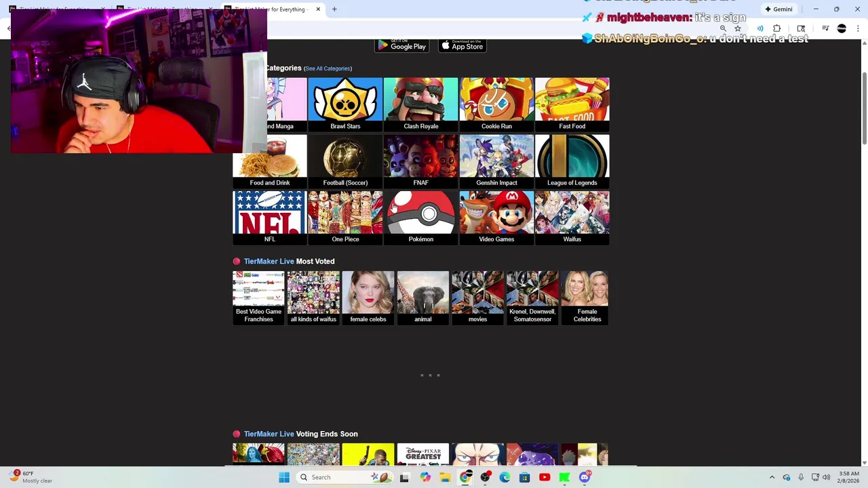Viewport: 868px width, 488px height.
Task: Open the clock showing 3:58 AM
Action: click(x=849, y=477)
